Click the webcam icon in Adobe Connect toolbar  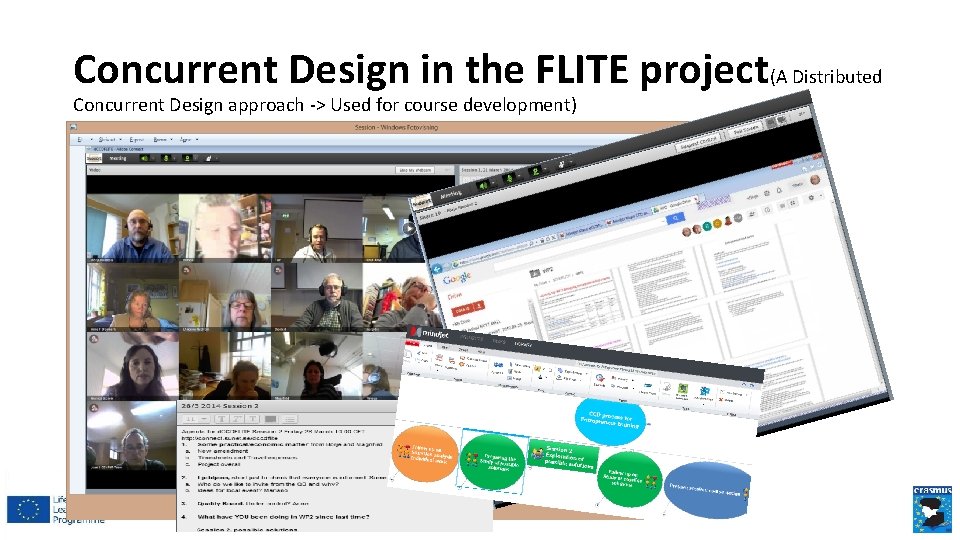(187, 158)
